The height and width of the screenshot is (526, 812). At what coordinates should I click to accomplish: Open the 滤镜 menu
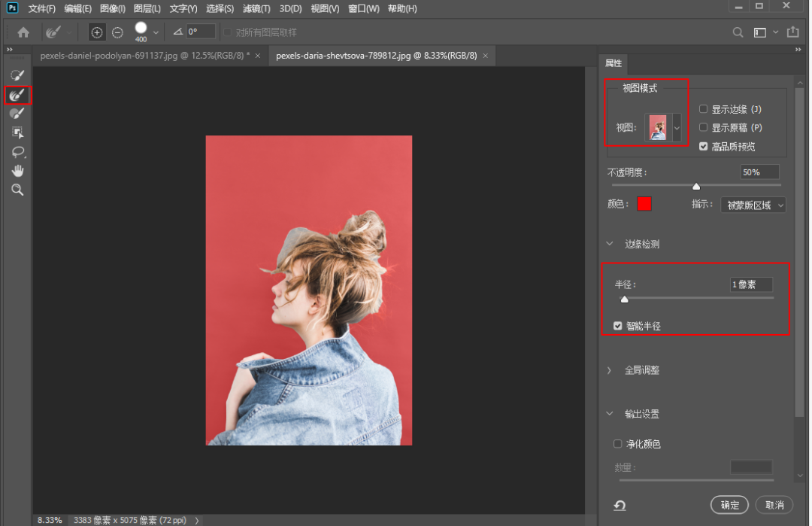tap(256, 8)
